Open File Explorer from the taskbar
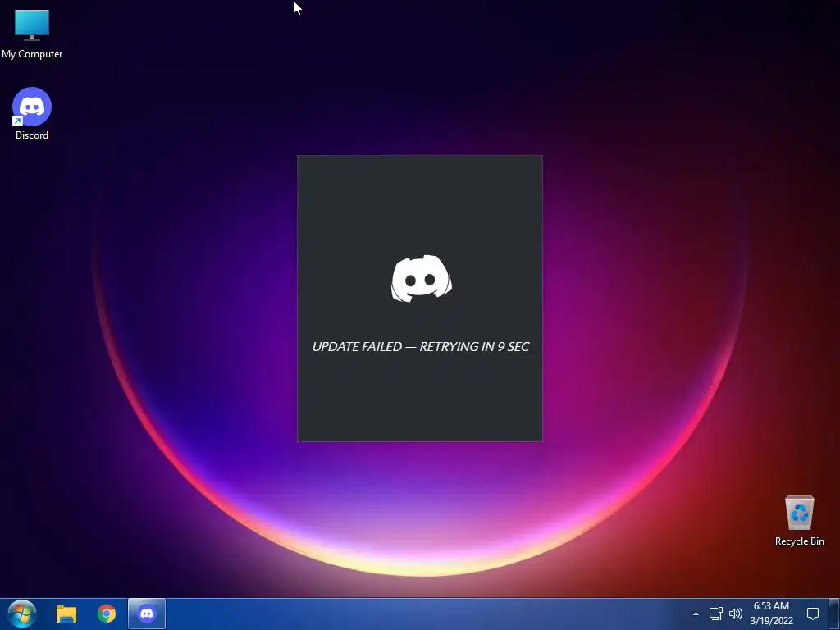The image size is (840, 630). (66, 614)
